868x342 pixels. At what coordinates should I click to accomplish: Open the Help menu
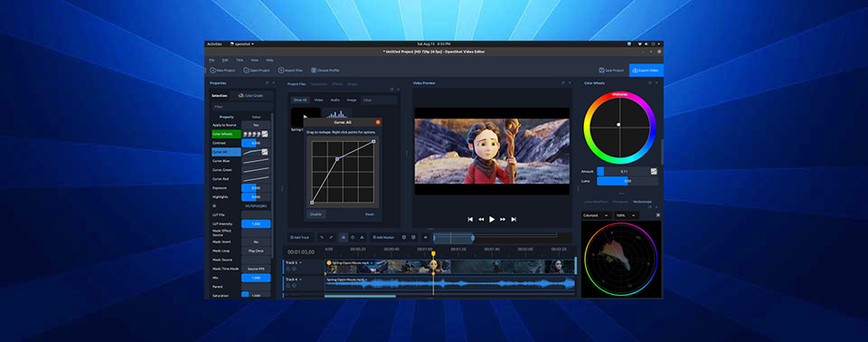[x=269, y=60]
